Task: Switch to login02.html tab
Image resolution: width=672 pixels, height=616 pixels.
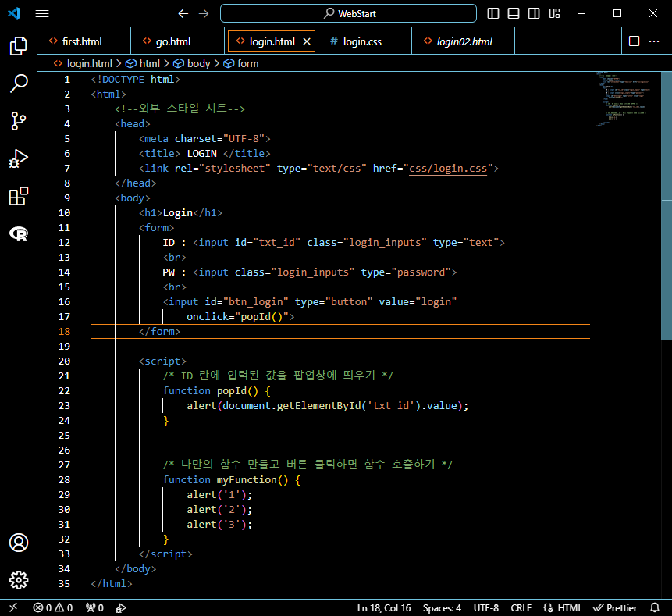Action: pos(464,41)
